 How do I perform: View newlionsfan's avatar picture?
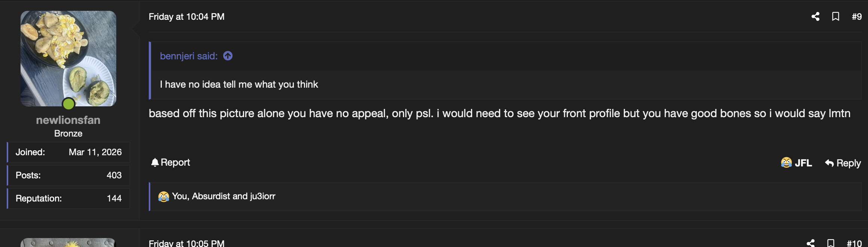[68, 59]
